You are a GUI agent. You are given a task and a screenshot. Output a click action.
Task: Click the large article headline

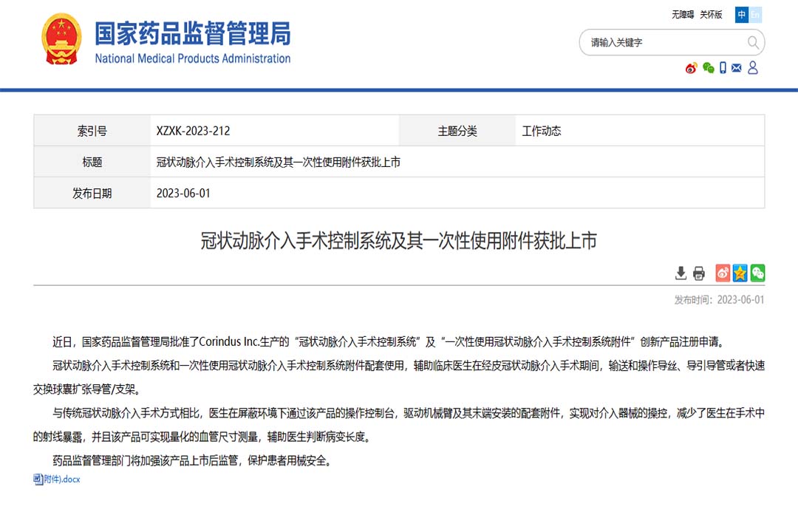(x=398, y=241)
